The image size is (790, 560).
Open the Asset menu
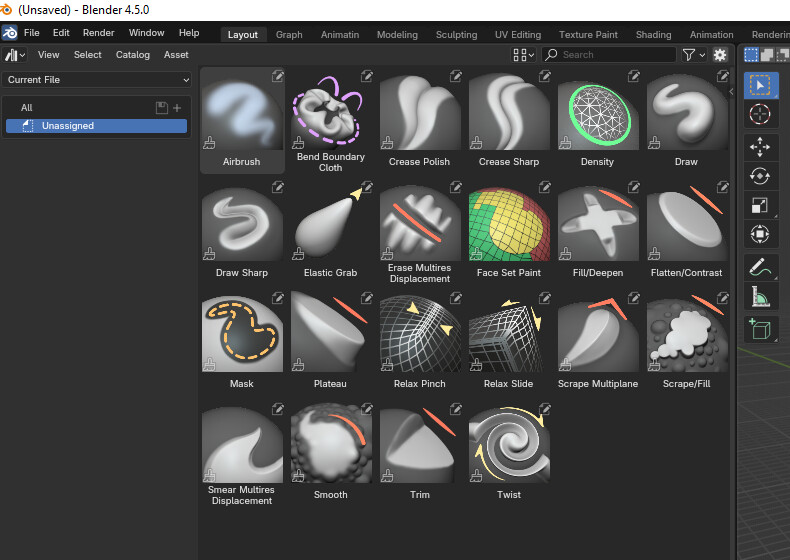pyautogui.click(x=176, y=54)
